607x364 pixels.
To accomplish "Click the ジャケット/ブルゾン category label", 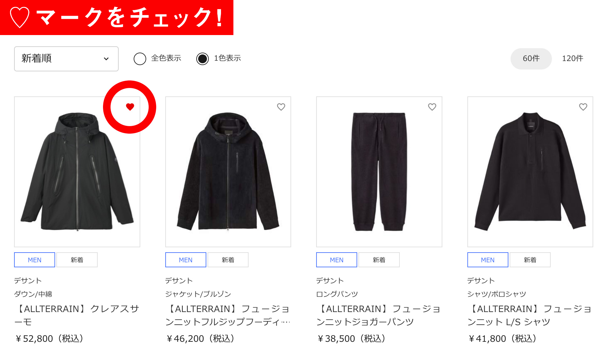I will 198,294.
